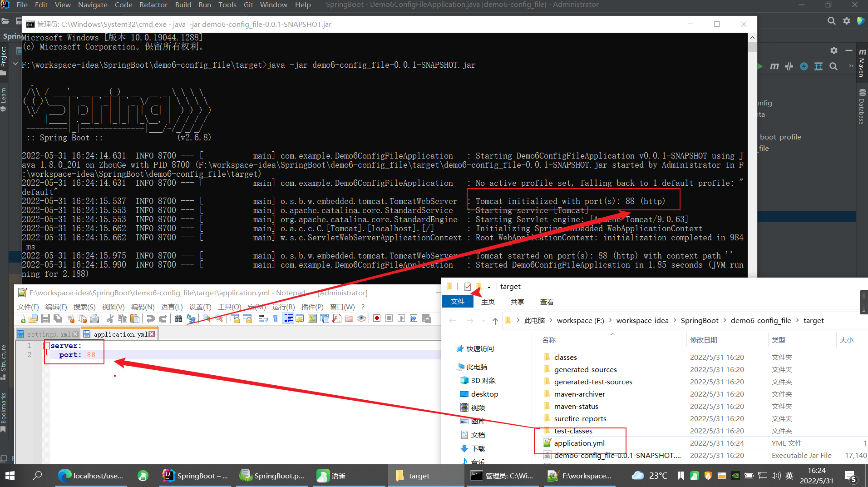Click Notepad++ Save toolbar icon
The image size is (868, 487).
45,318
